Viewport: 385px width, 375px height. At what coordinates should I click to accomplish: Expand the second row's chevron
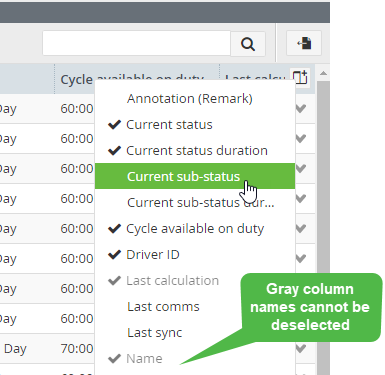coord(301,138)
